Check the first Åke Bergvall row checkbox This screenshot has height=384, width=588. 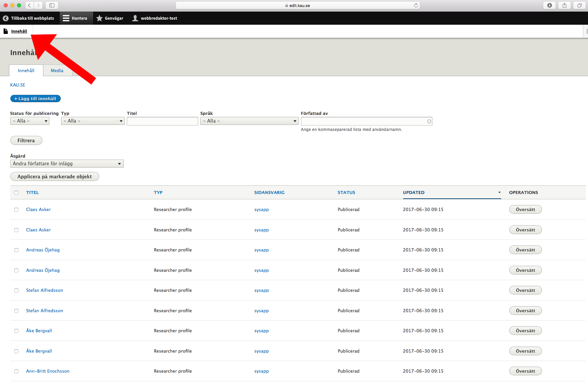pos(16,331)
